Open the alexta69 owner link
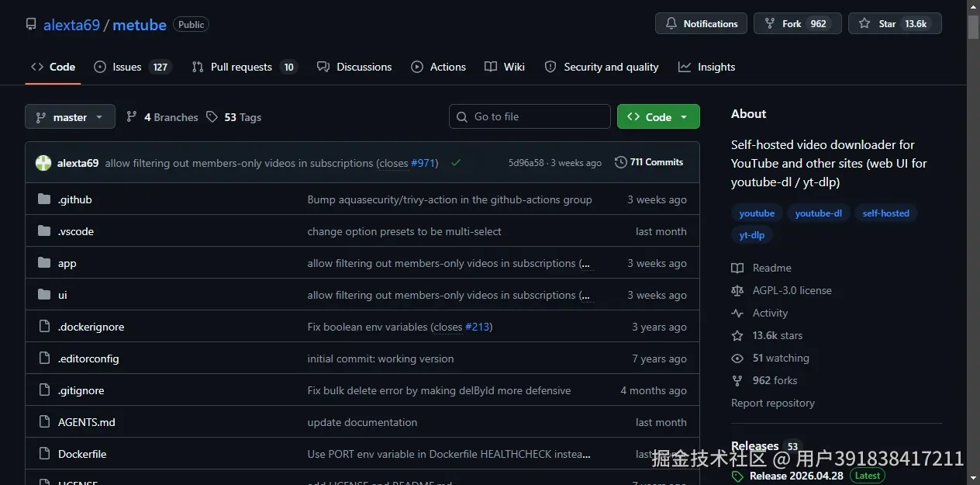Screen dimensions: 980x485 (71, 25)
